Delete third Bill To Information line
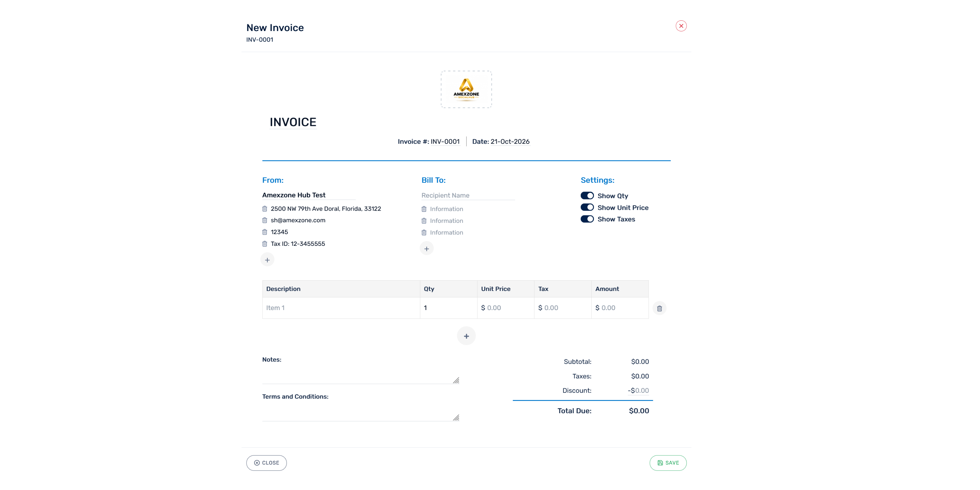This screenshot has width=980, height=490. click(x=424, y=232)
